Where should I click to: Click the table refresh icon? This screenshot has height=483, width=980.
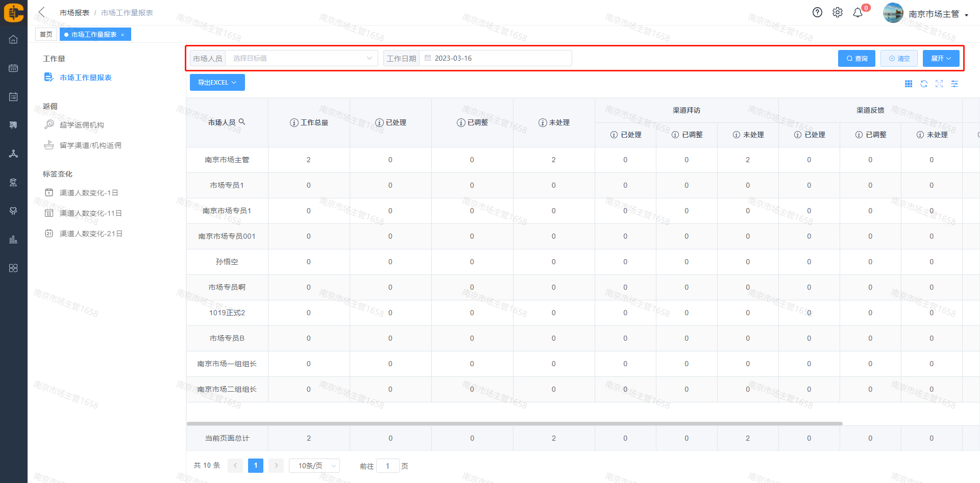click(924, 84)
